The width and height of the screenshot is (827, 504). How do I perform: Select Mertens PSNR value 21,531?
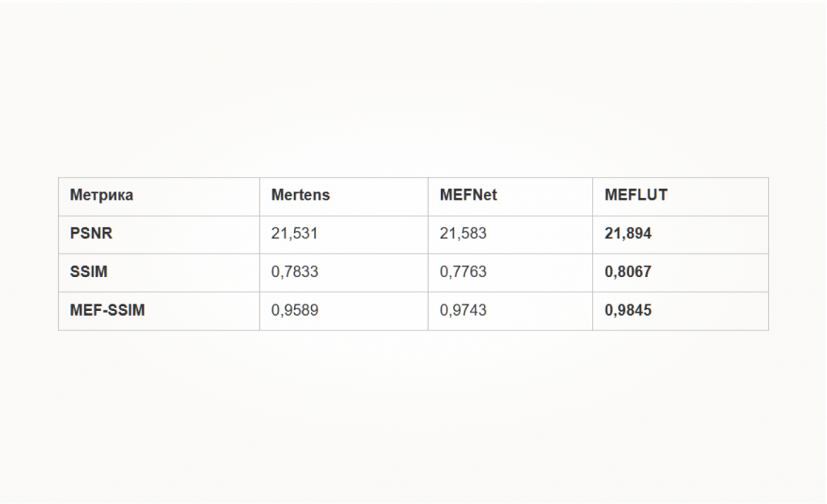(294, 233)
